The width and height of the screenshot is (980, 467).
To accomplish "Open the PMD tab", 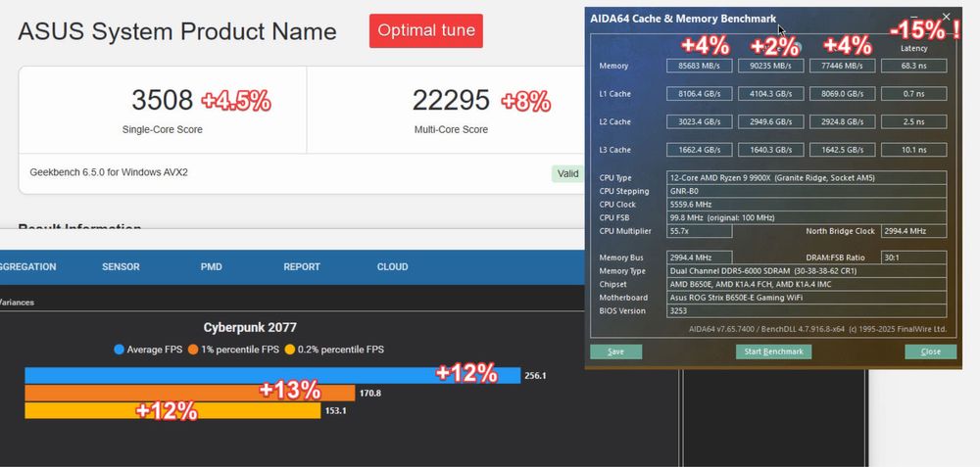I will point(212,266).
